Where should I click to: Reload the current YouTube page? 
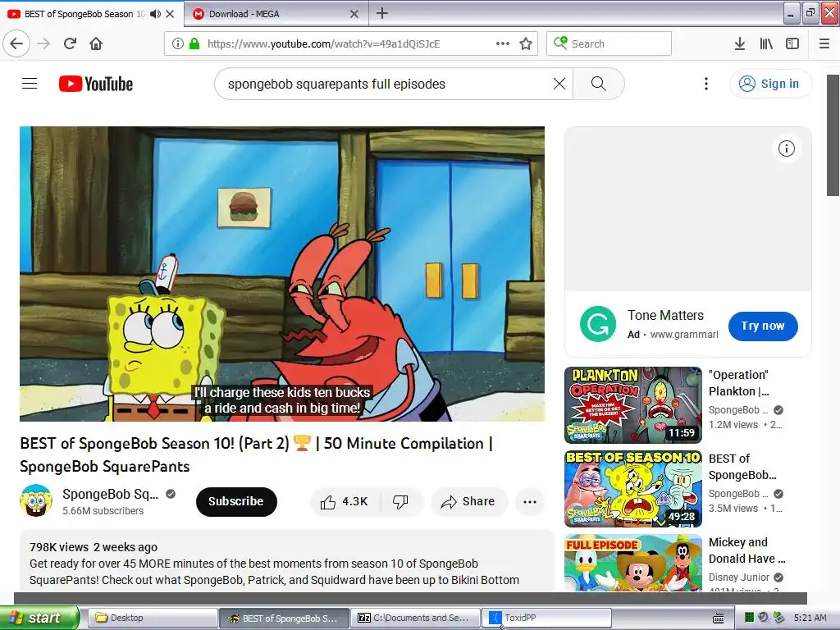[x=70, y=43]
